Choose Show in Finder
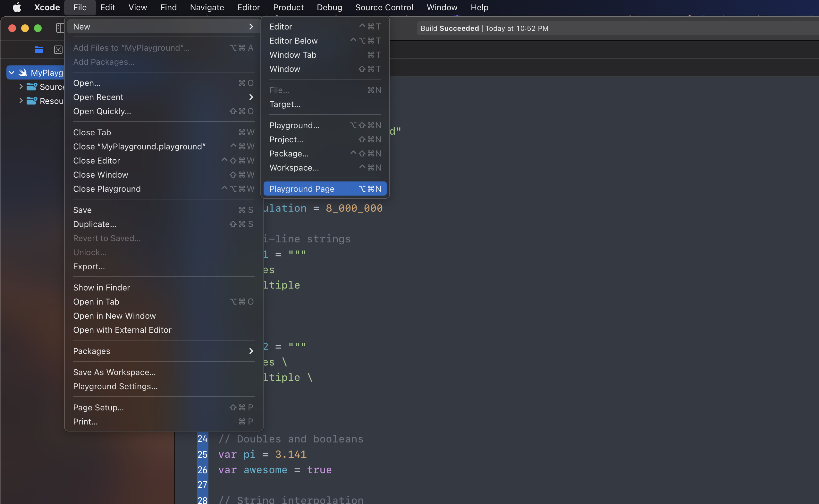Viewport: 819px width, 504px height. point(102,287)
